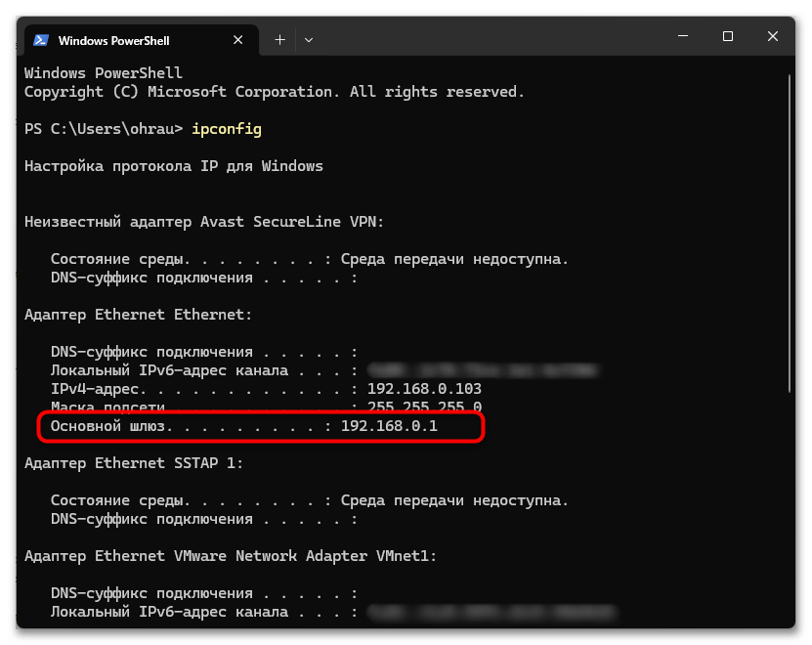This screenshot has width=812, height=645.
Task: Click the 'IPv4-адрес' label
Action: pyautogui.click(x=98, y=389)
